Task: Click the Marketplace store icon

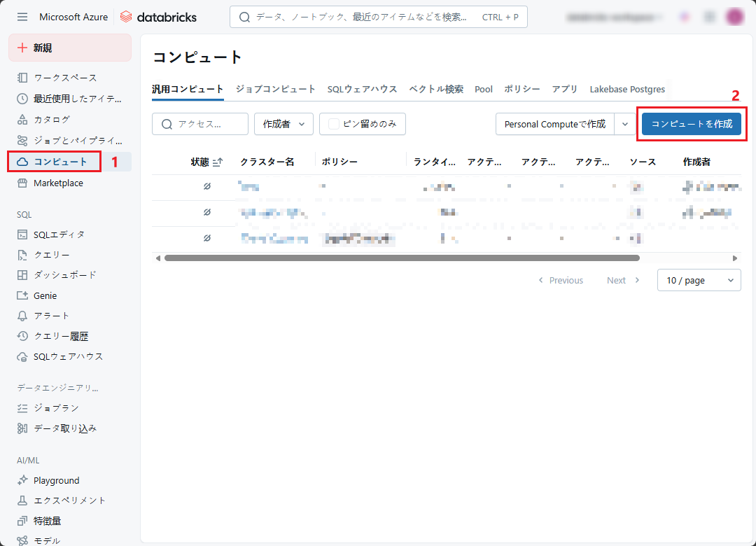Action: tap(22, 183)
